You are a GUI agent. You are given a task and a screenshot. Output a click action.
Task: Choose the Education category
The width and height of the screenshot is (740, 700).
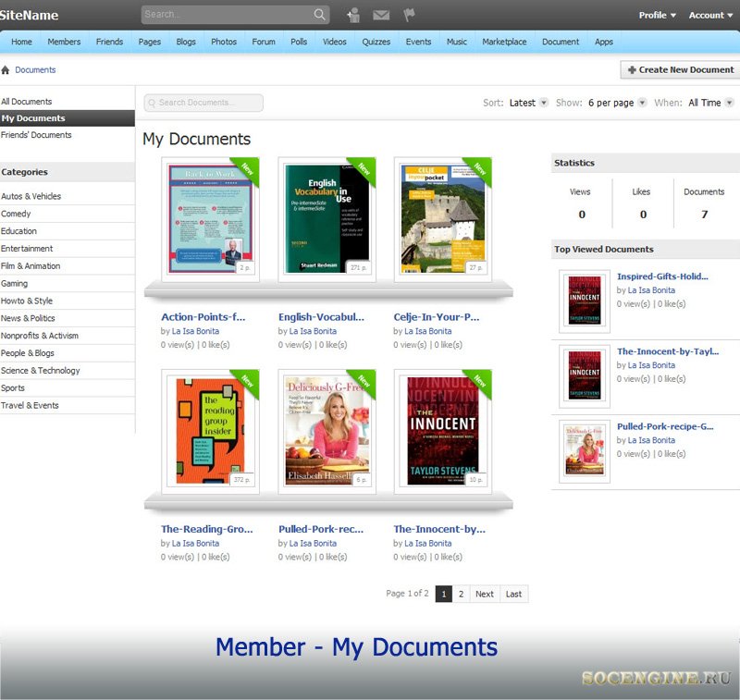[18, 231]
